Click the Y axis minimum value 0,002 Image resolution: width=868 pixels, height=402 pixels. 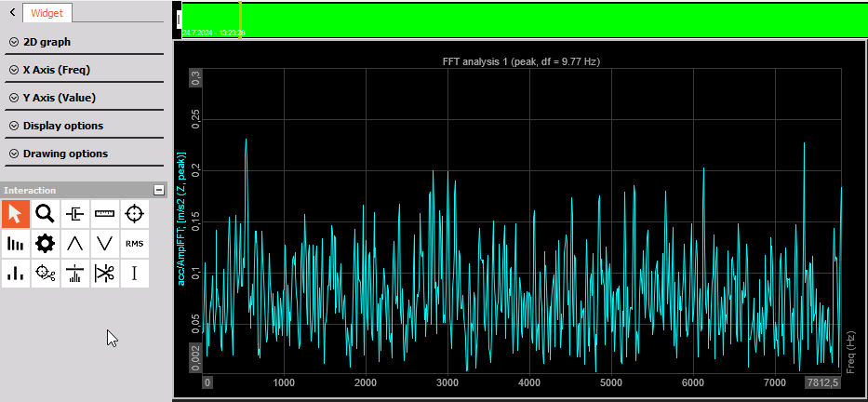click(x=196, y=357)
